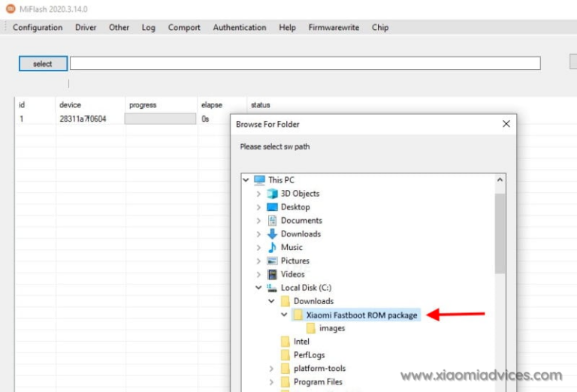This screenshot has width=577, height=392.
Task: Open the Firmwarewrite menu
Action: (334, 28)
